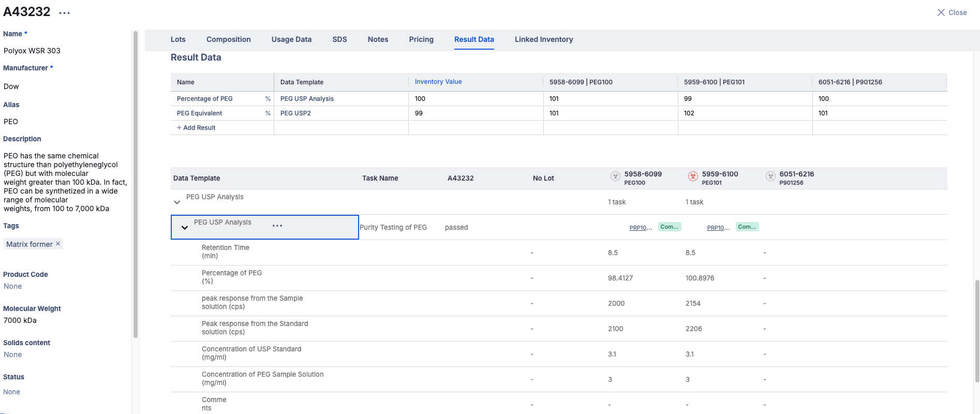Collapse the PEG USP Analysis group

point(177,202)
